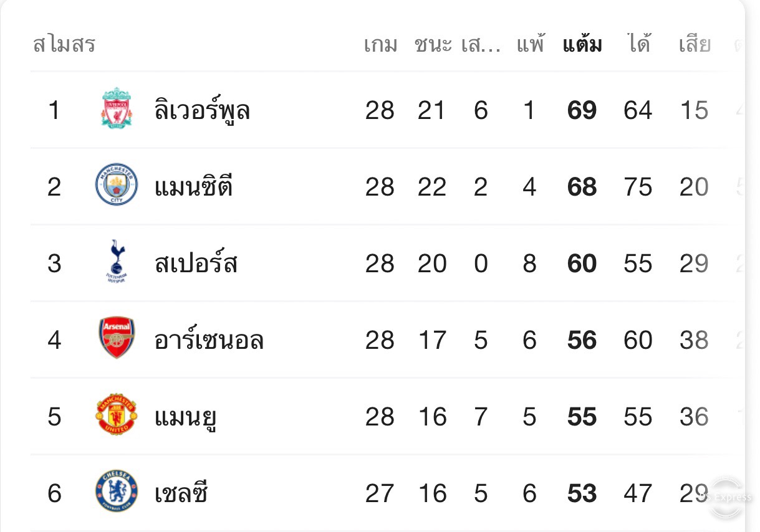Click the เกม games played column header
This screenshot has height=532, width=760.
[381, 45]
